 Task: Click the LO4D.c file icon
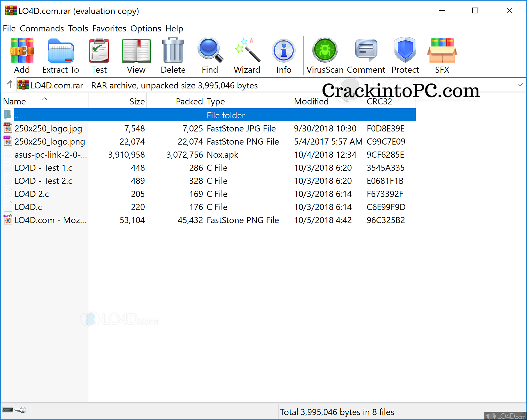8,207
